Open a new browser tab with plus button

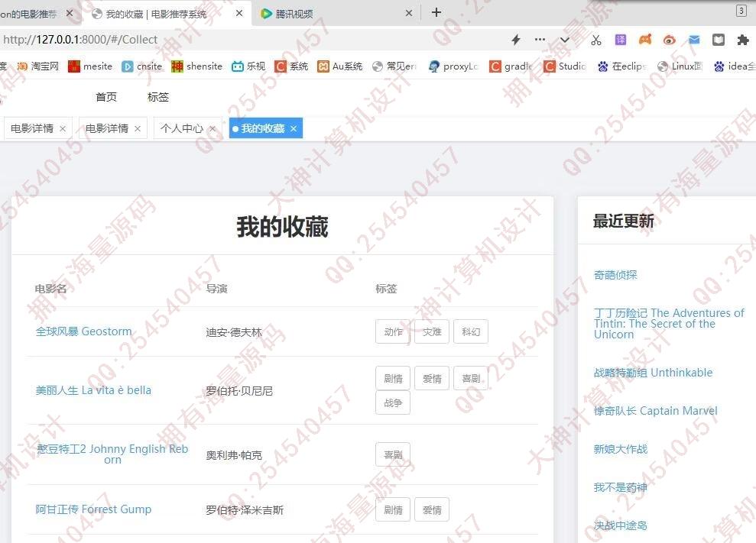(x=436, y=12)
